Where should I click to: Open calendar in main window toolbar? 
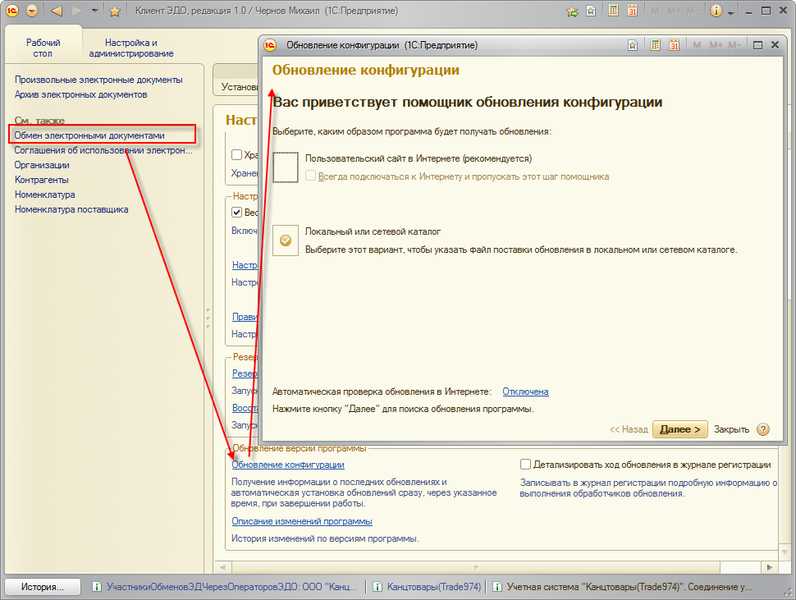coord(632,11)
